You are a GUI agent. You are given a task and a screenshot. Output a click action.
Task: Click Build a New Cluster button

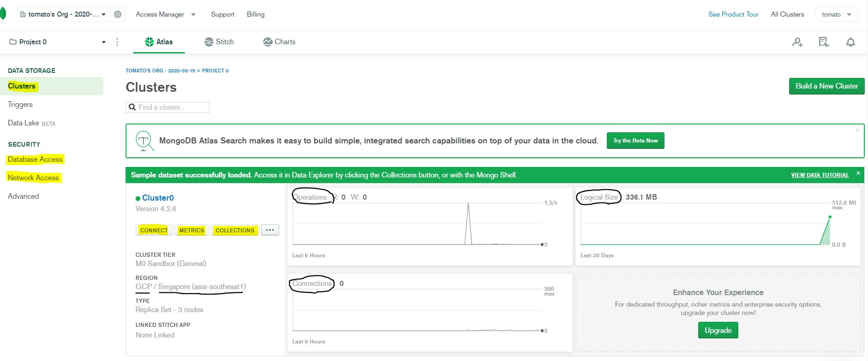[x=826, y=86]
